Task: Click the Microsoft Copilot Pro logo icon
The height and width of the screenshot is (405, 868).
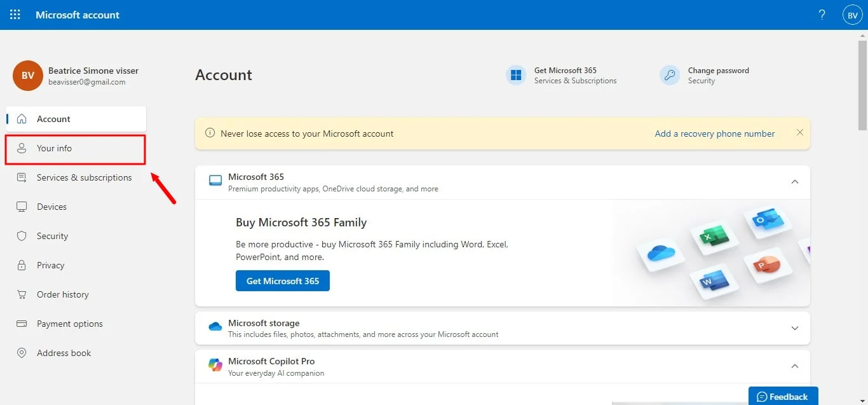Action: (x=215, y=365)
